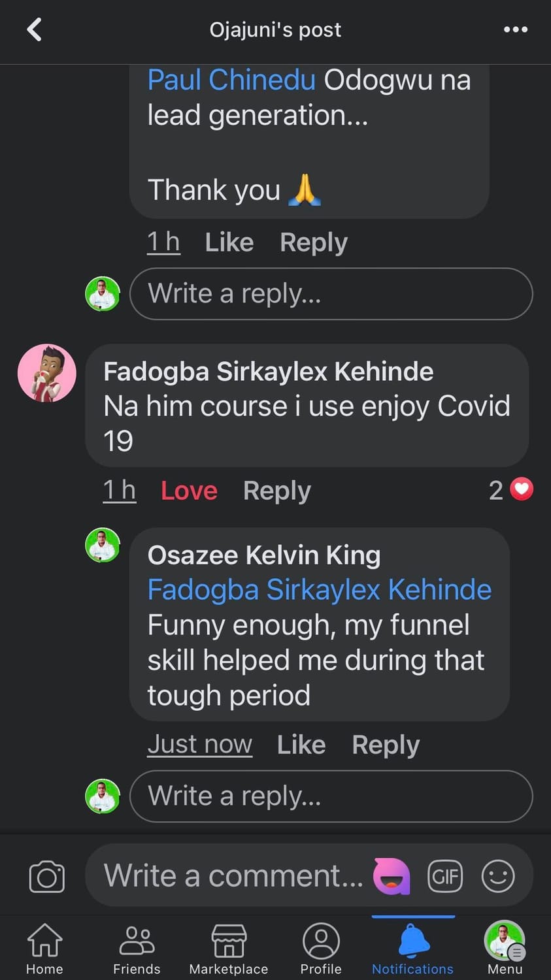The width and height of the screenshot is (551, 980).
Task: Toggle the Love reaction on Fadogba's comment
Action: coord(189,491)
